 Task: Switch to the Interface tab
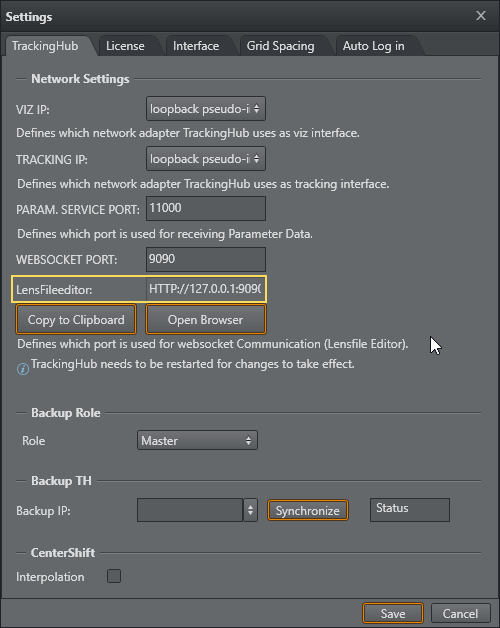[196, 46]
